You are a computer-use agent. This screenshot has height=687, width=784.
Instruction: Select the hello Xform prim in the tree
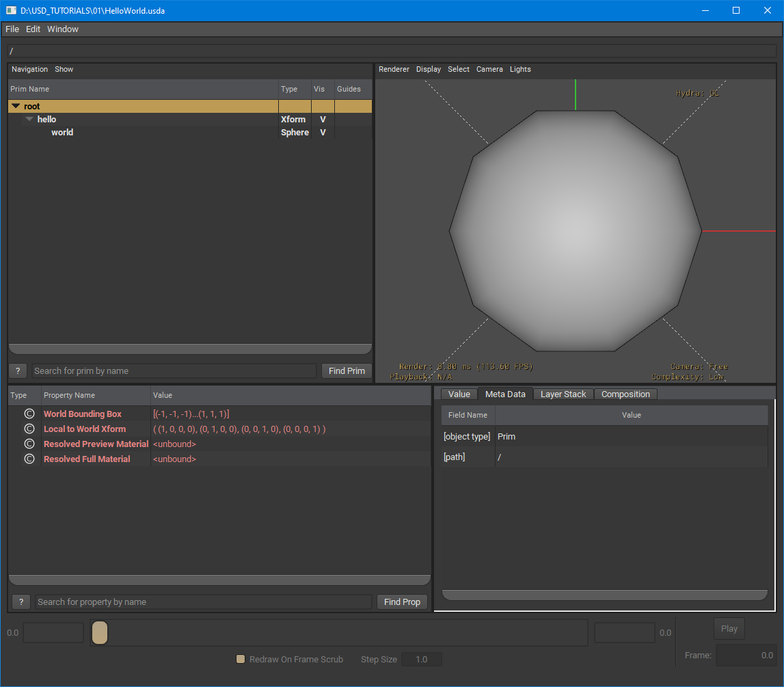coord(46,119)
